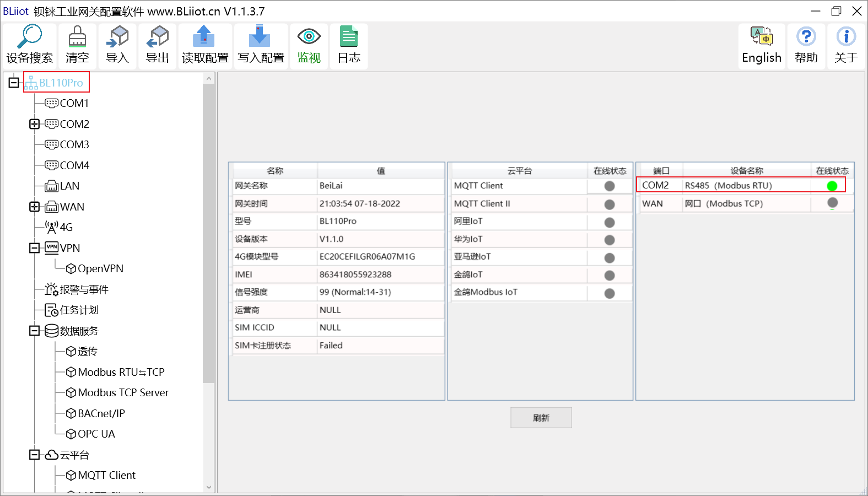Collapse the BL110Pro root node

(14, 83)
